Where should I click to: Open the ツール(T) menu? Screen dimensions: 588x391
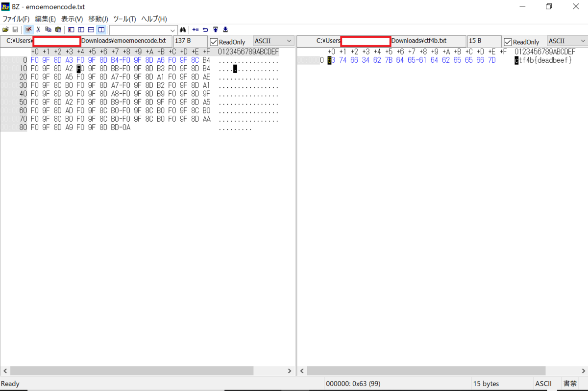click(124, 19)
